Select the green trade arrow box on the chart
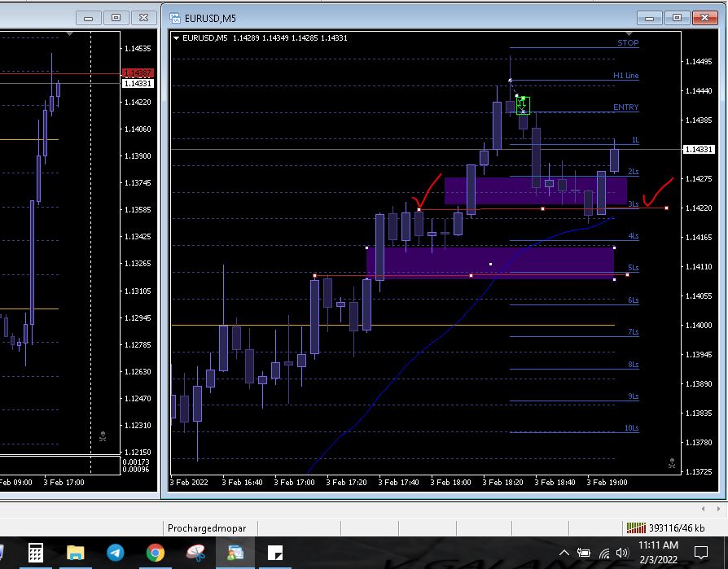 pyautogui.click(x=523, y=105)
